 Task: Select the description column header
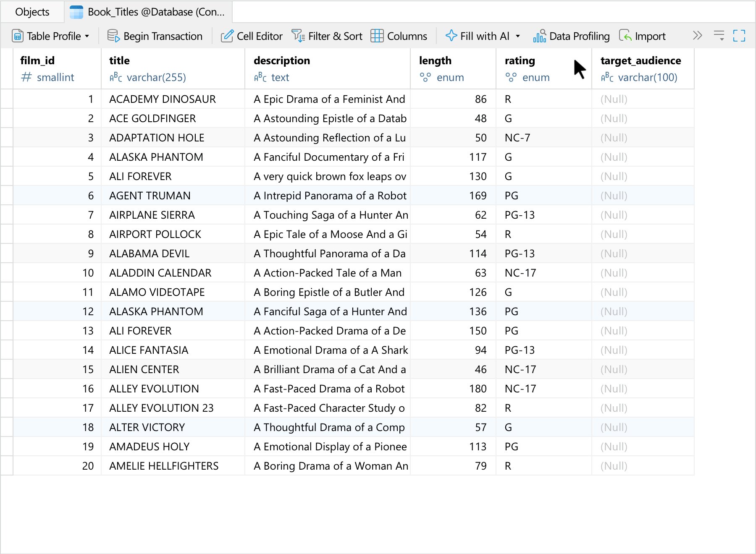pos(328,69)
